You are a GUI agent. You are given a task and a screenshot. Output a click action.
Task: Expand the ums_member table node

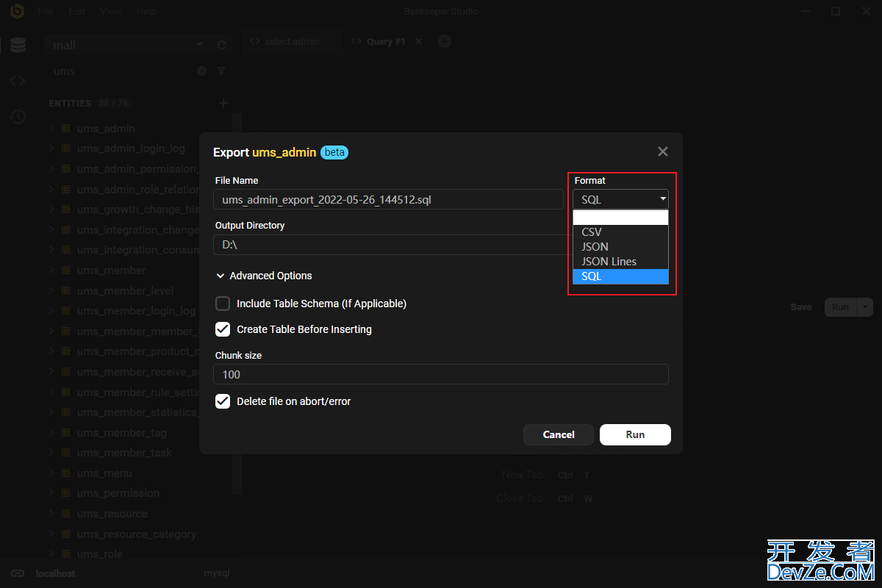coord(51,270)
